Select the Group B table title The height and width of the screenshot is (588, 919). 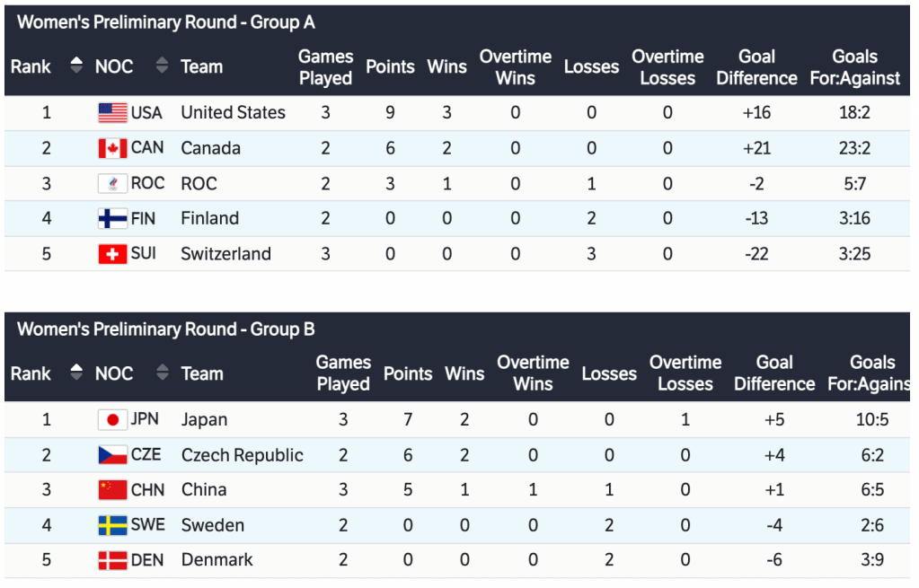166,329
